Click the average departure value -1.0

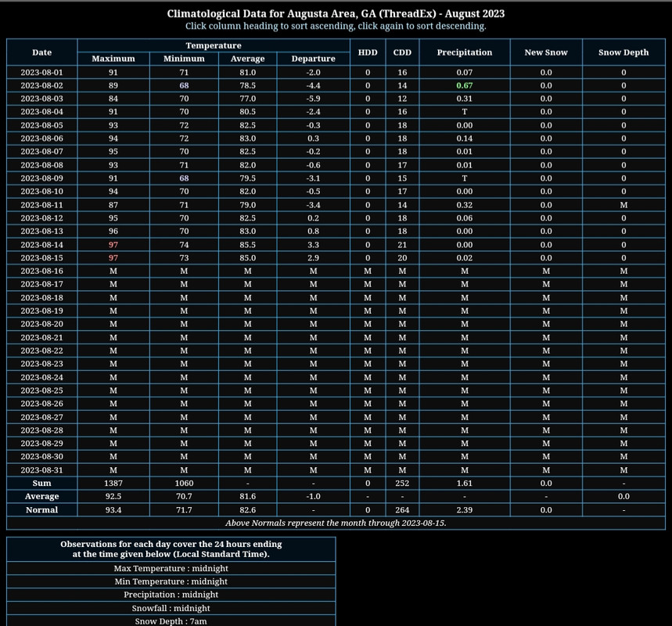tap(313, 497)
